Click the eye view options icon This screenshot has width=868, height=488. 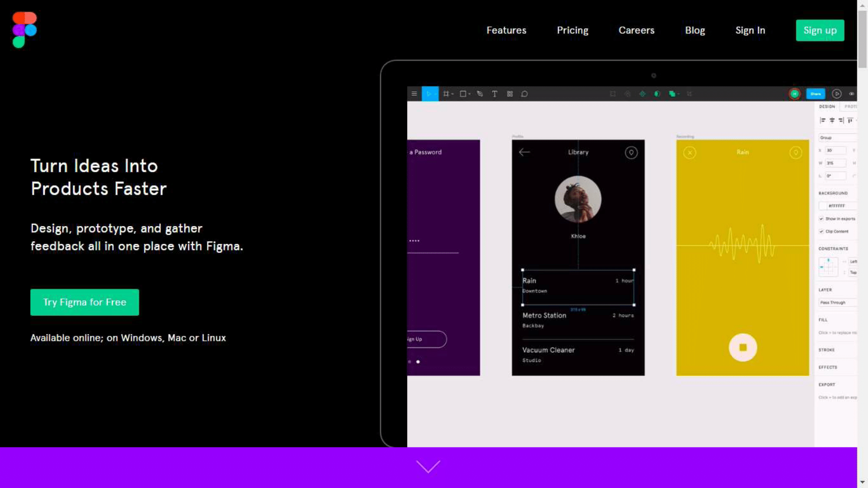pyautogui.click(x=852, y=94)
